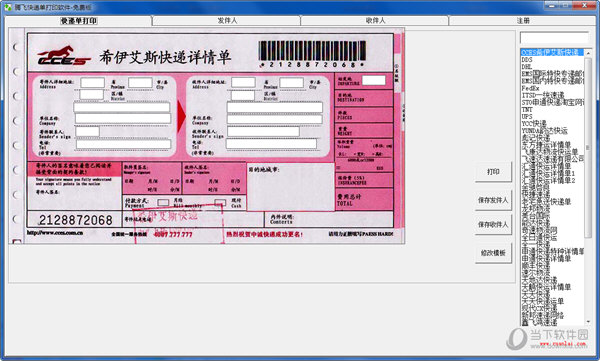
Task: Click the 打印 button
Action: click(493, 172)
